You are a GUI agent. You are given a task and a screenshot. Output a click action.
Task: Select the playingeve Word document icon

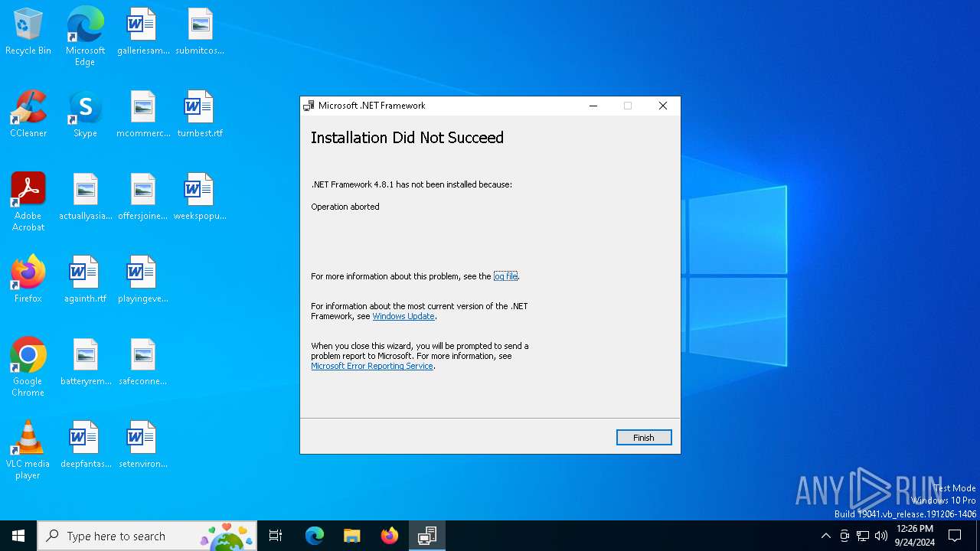143,280
